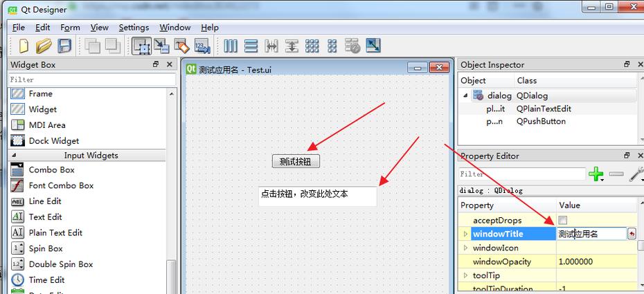Image resolution: width=644 pixels, height=294 pixels.
Task: Minimize the Test.ui form window
Action: 418,68
